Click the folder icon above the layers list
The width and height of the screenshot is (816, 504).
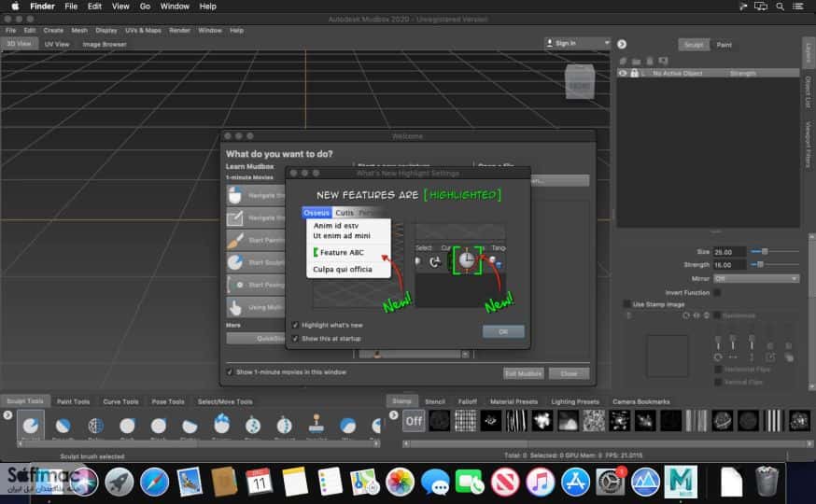pyautogui.click(x=636, y=61)
